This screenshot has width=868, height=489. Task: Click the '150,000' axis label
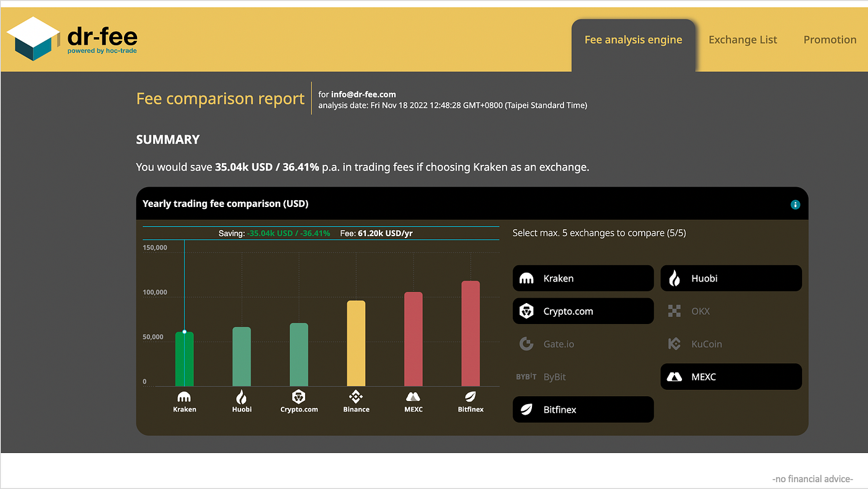pos(155,248)
